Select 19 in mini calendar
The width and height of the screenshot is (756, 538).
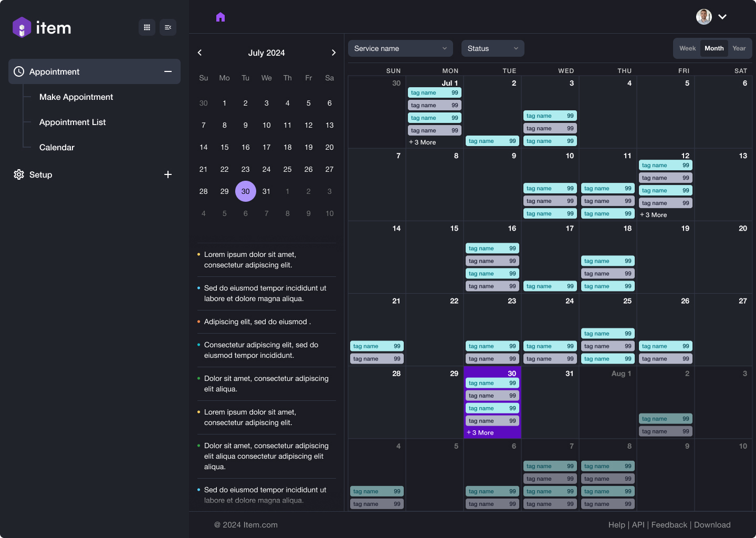pyautogui.click(x=309, y=147)
